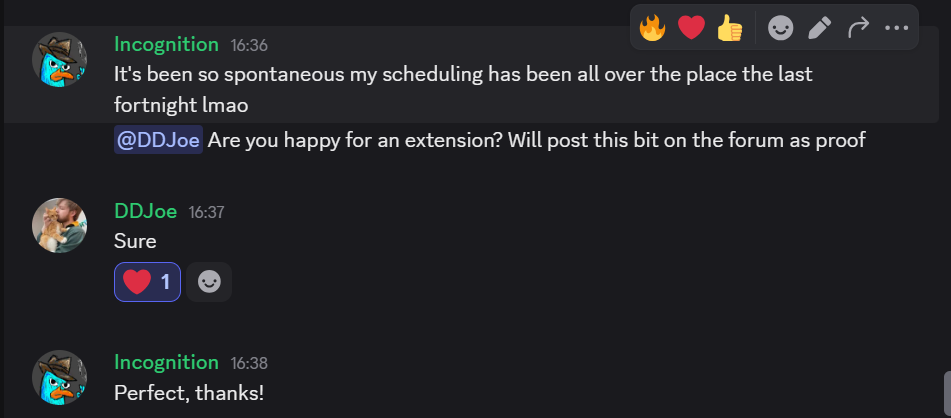Viewport: 951px width, 418px height.
Task: Click DDJoe's profile avatar
Action: click(60, 225)
